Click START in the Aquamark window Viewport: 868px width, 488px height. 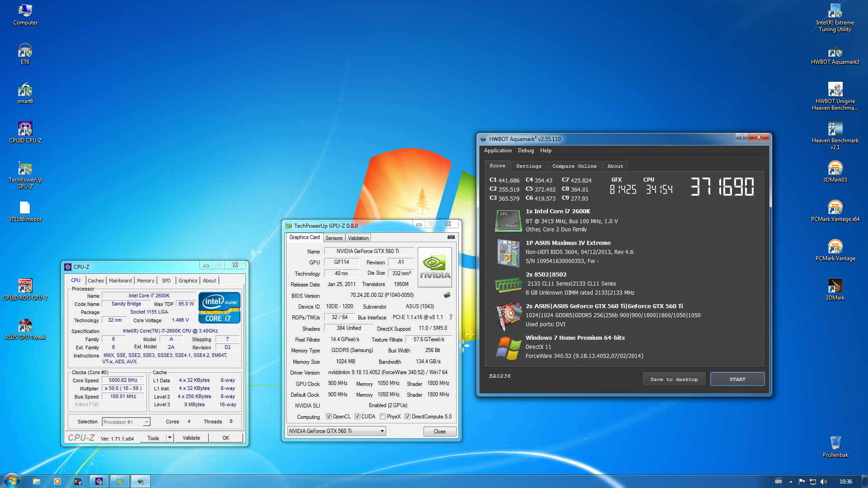(x=737, y=379)
